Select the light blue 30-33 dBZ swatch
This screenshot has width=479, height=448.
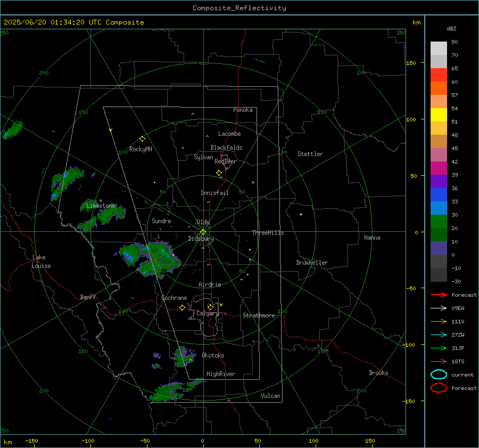tap(439, 208)
